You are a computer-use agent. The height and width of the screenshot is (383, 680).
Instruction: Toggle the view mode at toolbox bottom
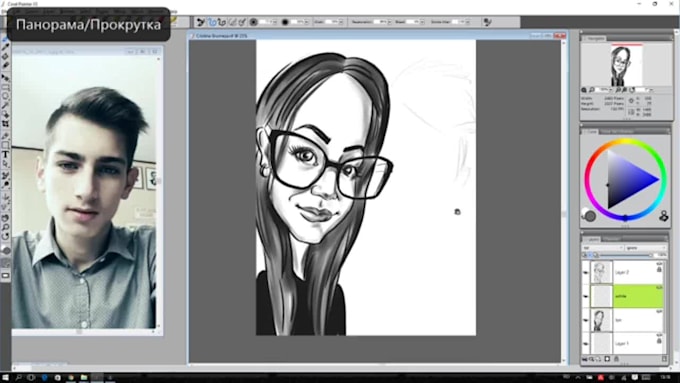click(x=6, y=275)
